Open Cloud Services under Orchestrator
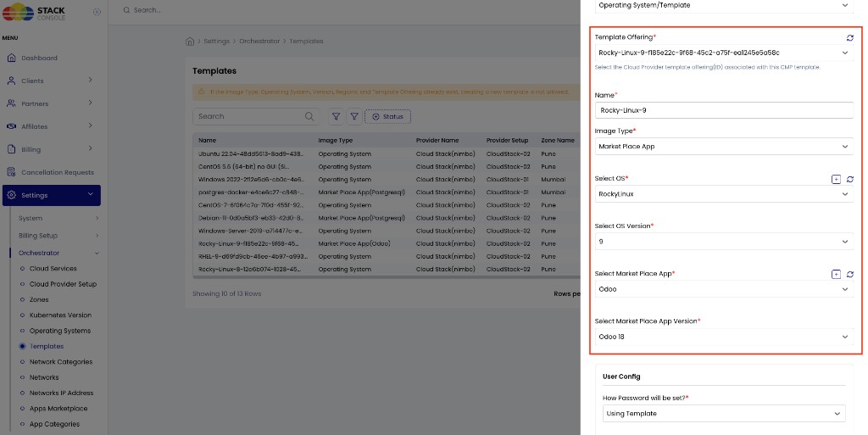 tap(53, 269)
